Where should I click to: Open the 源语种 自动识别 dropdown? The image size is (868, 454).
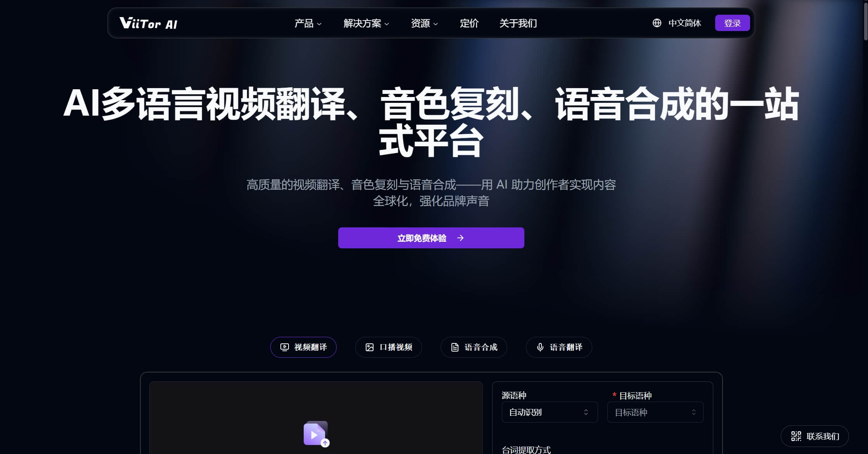tap(549, 412)
